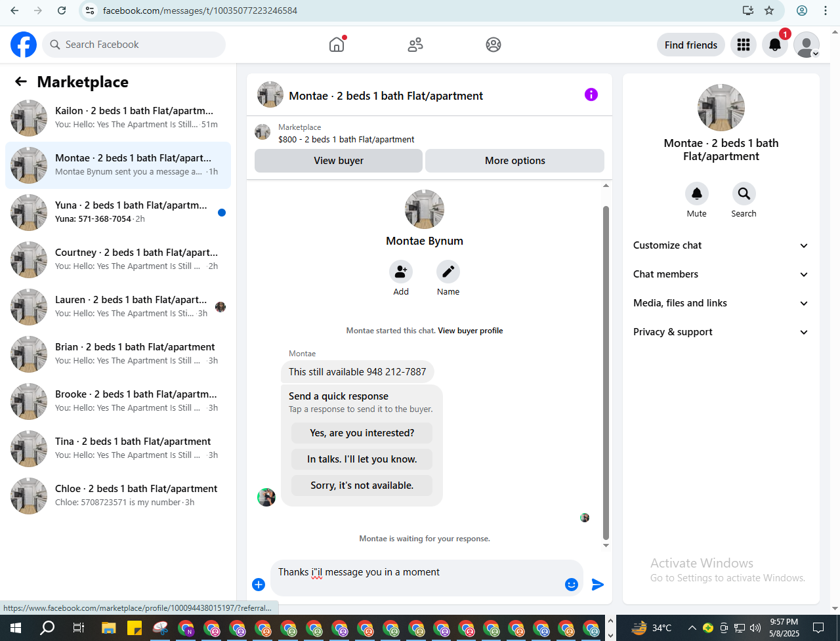Choose an emoji in message box
This screenshot has height=641, width=840.
[x=572, y=585]
